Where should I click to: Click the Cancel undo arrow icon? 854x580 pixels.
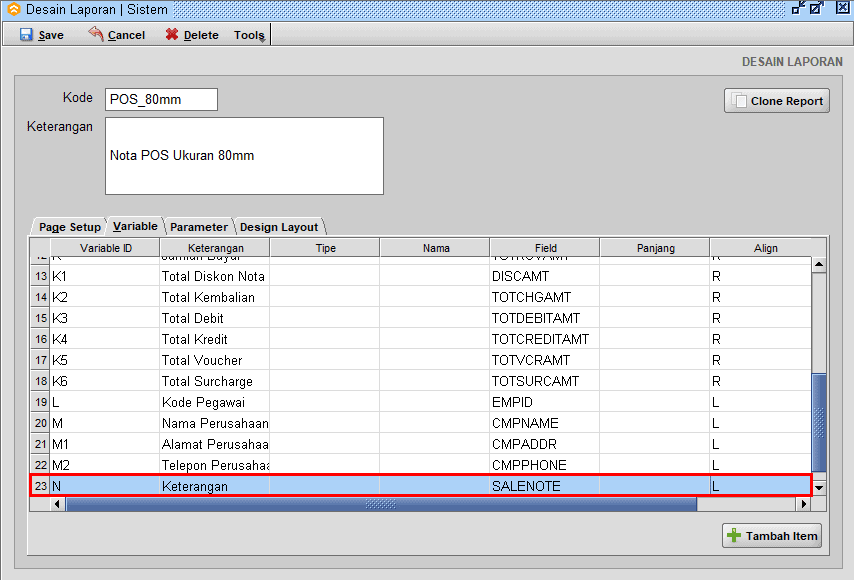(96, 34)
